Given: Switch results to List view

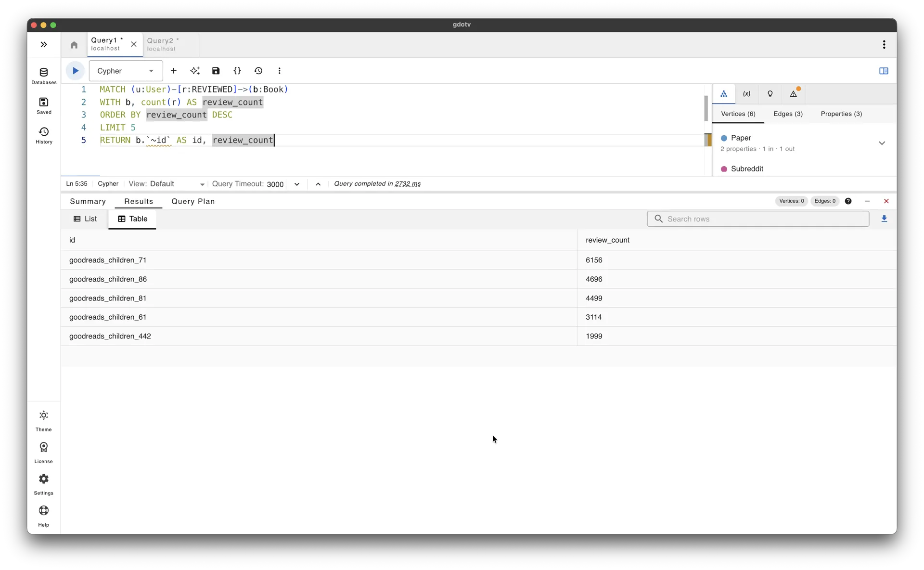Looking at the screenshot, I should (85, 219).
